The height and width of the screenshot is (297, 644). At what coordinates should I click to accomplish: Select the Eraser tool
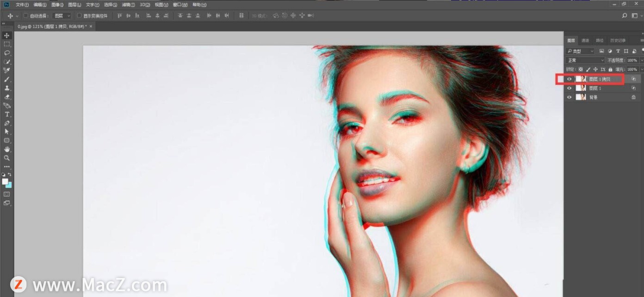[6, 97]
